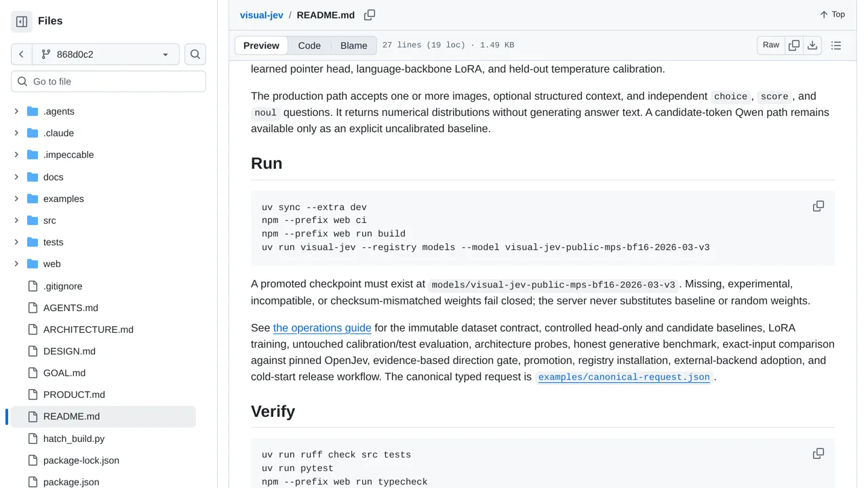The height and width of the screenshot is (488, 868).
Task: Copy file path icon beside README.md
Action: pos(370,15)
